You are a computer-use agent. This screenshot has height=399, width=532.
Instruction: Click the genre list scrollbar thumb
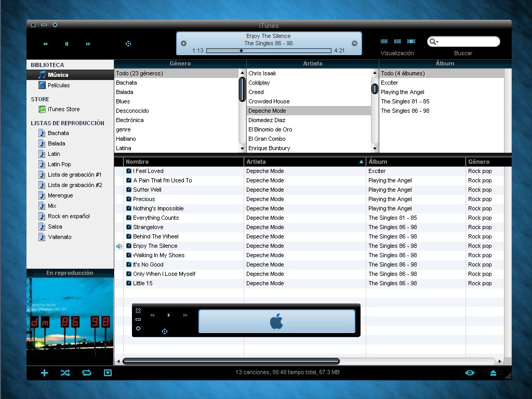242,89
